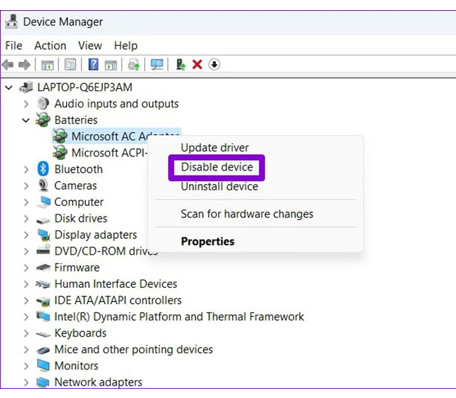
Task: Expand the Disk drives chevron
Action: (26, 218)
